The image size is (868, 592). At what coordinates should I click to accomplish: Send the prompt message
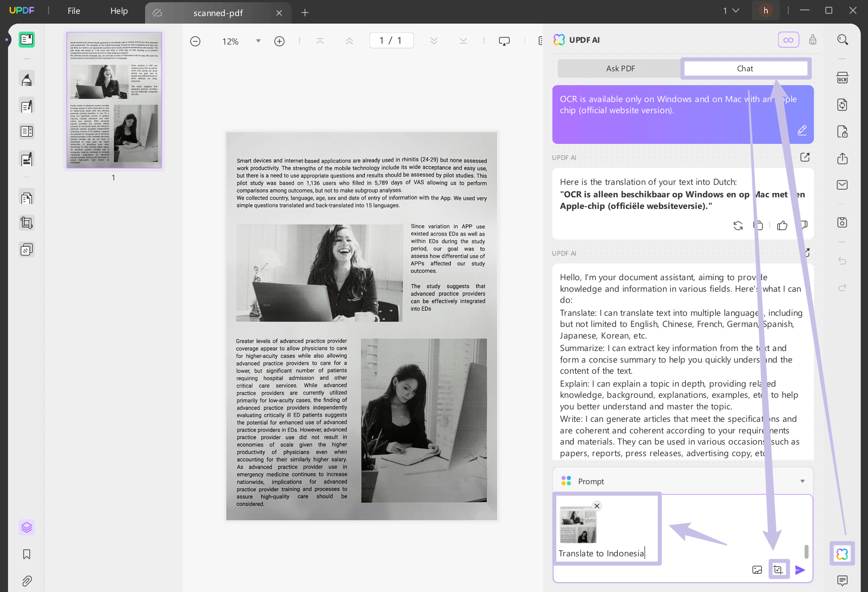point(800,570)
